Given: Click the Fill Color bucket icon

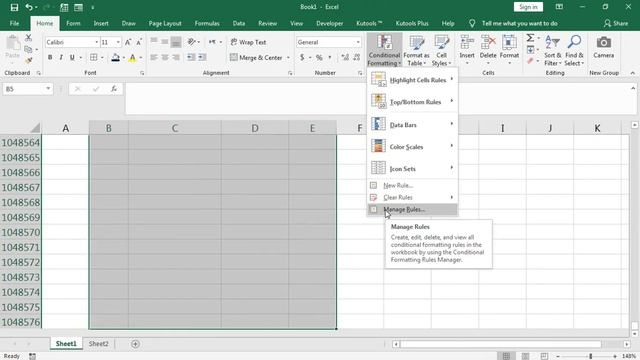Looking at the screenshot, I should [x=116, y=58].
